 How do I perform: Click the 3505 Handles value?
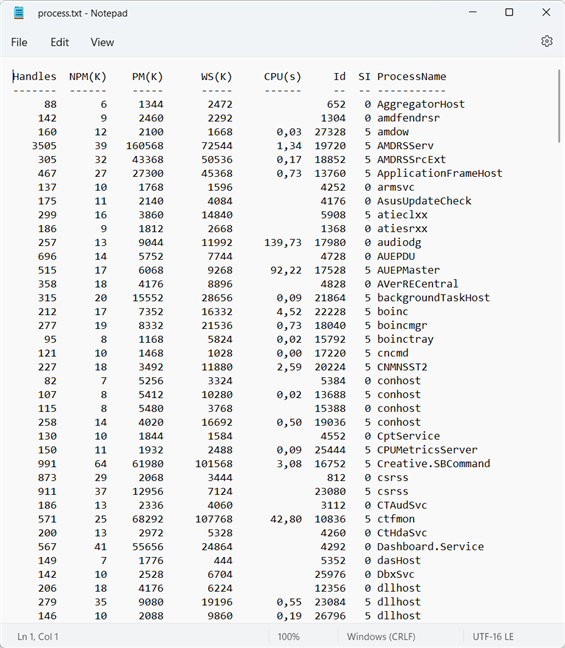tap(44, 146)
